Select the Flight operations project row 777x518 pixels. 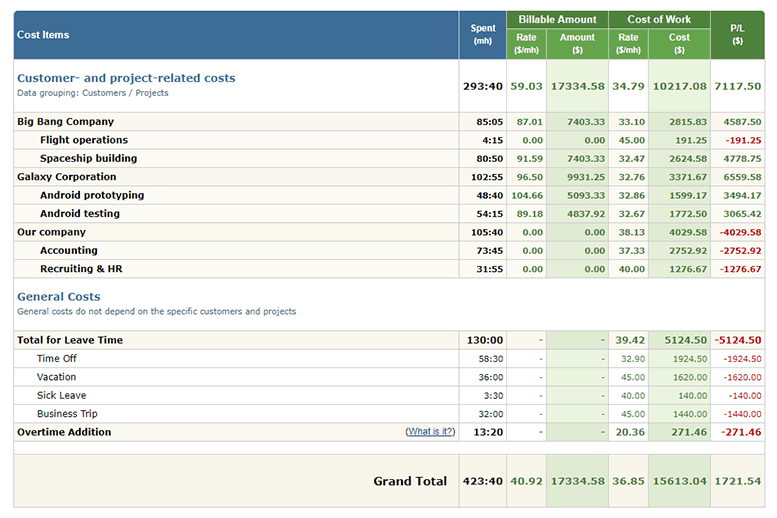(389, 140)
